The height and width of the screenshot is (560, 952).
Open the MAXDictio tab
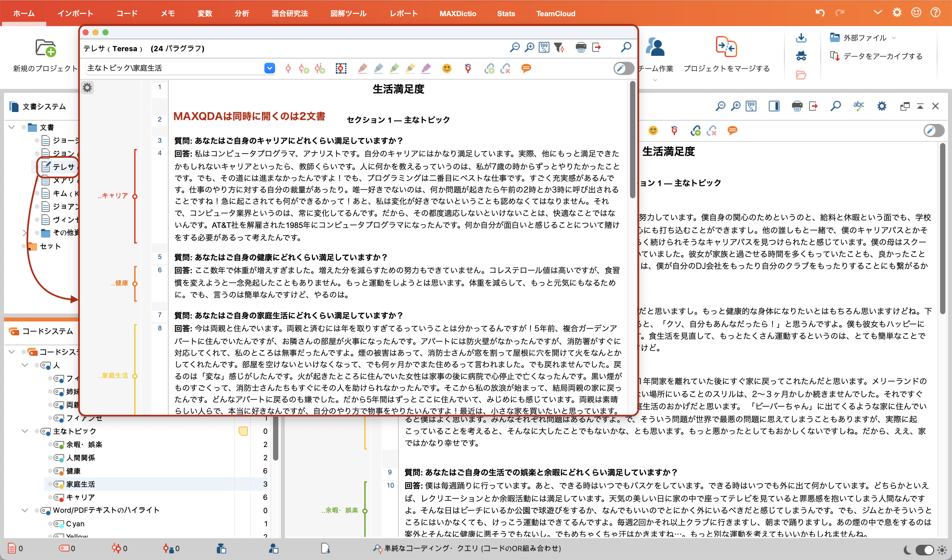pyautogui.click(x=458, y=14)
